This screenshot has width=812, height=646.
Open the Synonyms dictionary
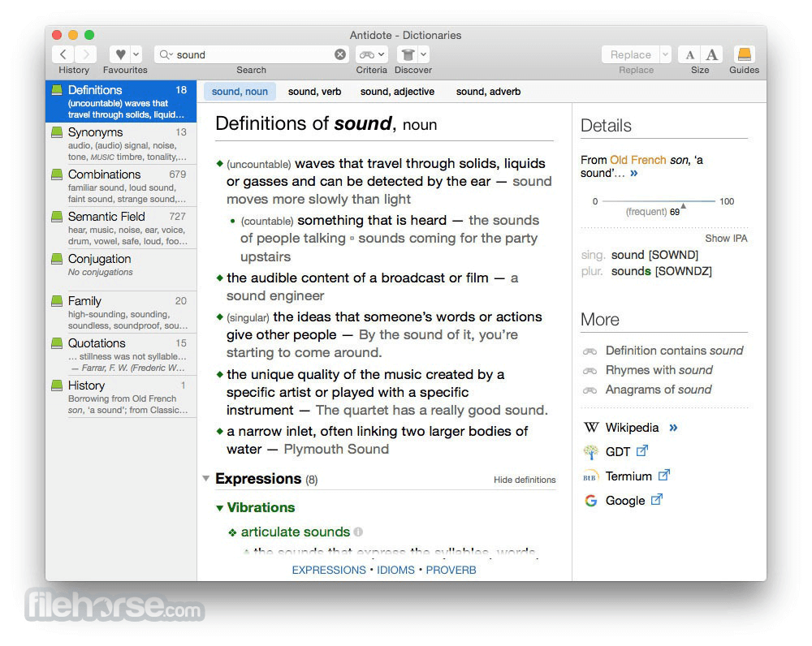click(121, 144)
